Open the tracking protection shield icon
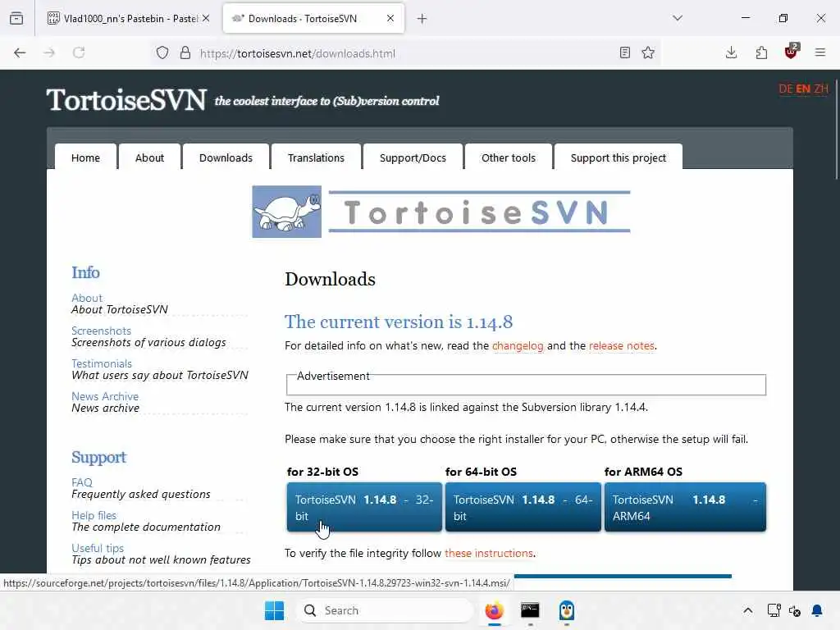The height and width of the screenshot is (630, 840). pyautogui.click(x=162, y=52)
